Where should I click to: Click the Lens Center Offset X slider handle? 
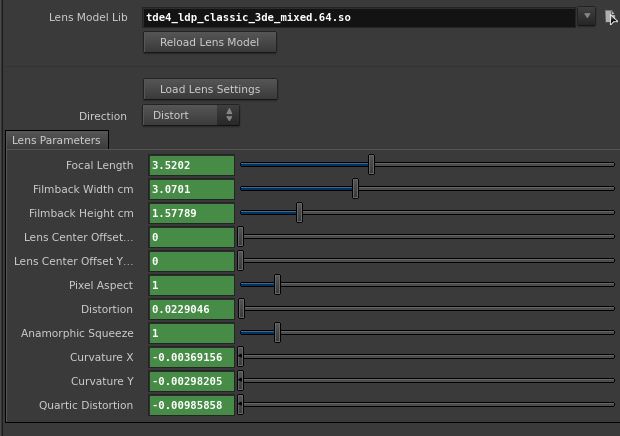(240, 236)
